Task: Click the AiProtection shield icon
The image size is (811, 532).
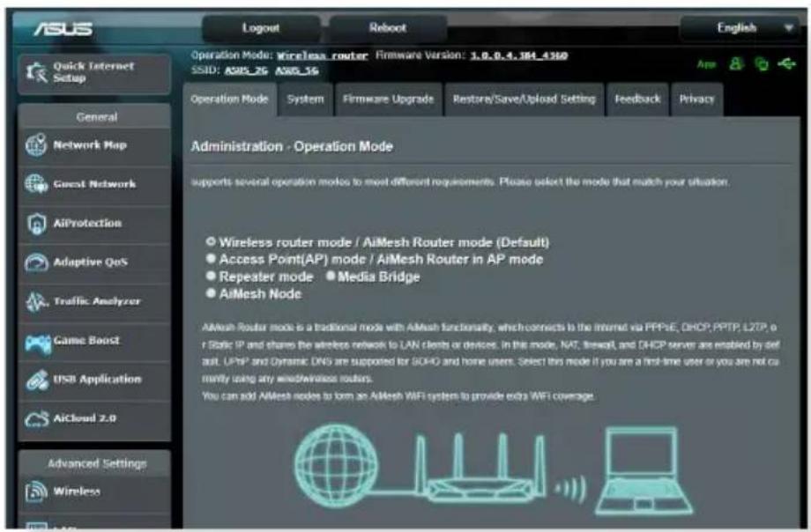Action: point(36,224)
